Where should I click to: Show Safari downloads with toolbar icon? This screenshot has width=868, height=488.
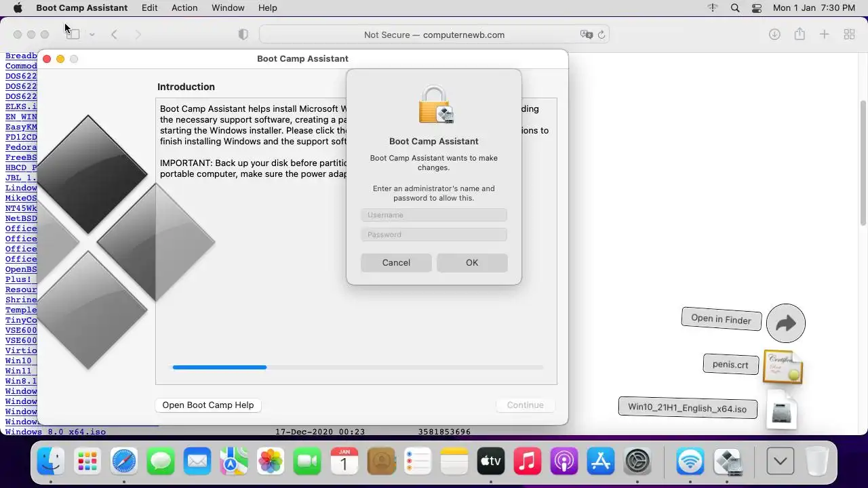click(774, 35)
